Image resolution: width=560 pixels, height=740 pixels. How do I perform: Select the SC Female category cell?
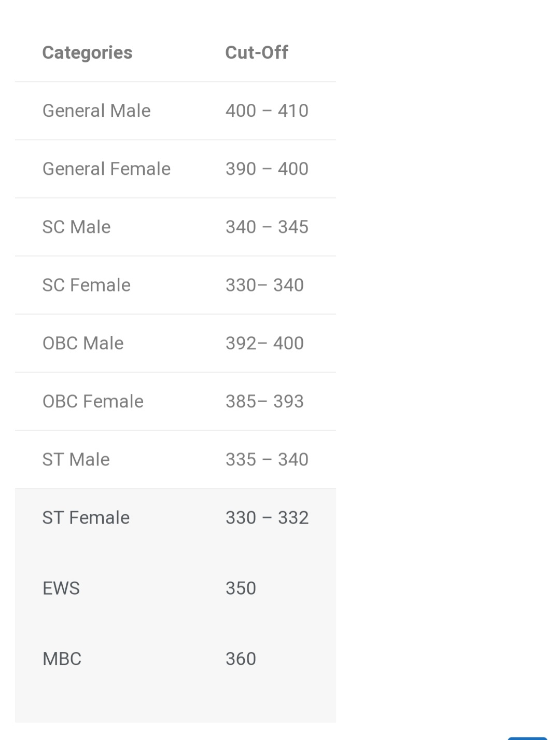pos(87,285)
